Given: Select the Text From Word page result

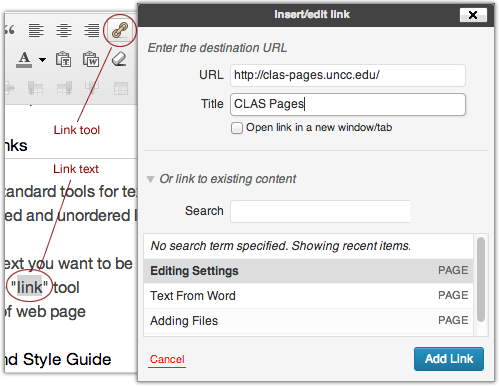Looking at the screenshot, I should 308,296.
